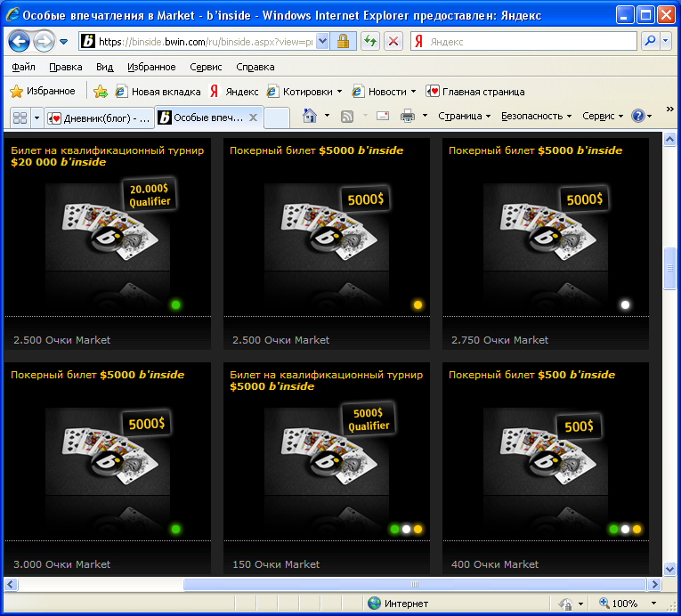681x616 pixels.
Task: Click the $20 000 qualifier ticket title
Action: point(108,156)
